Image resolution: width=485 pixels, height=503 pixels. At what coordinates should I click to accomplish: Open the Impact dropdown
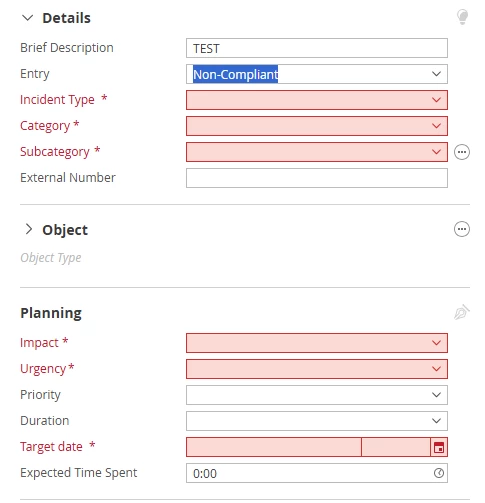coord(317,343)
